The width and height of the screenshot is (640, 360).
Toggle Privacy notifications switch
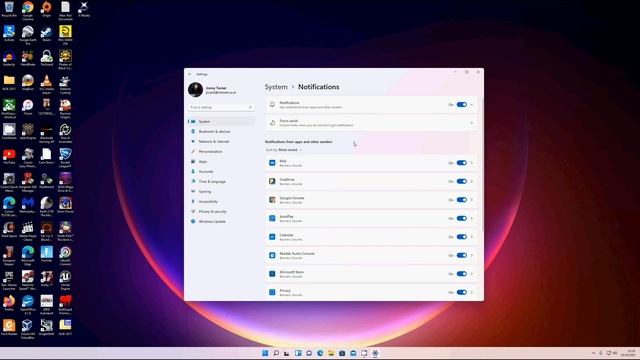coord(462,292)
